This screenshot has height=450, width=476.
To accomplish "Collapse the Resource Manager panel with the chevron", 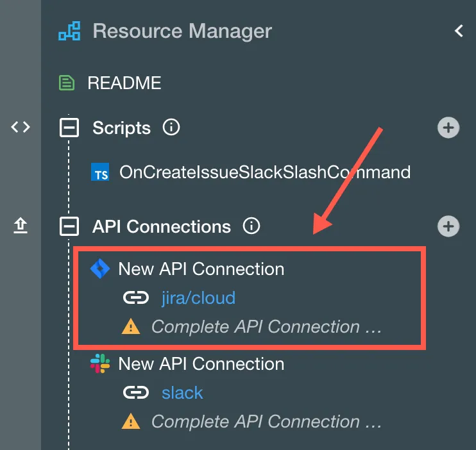I will pyautogui.click(x=459, y=31).
